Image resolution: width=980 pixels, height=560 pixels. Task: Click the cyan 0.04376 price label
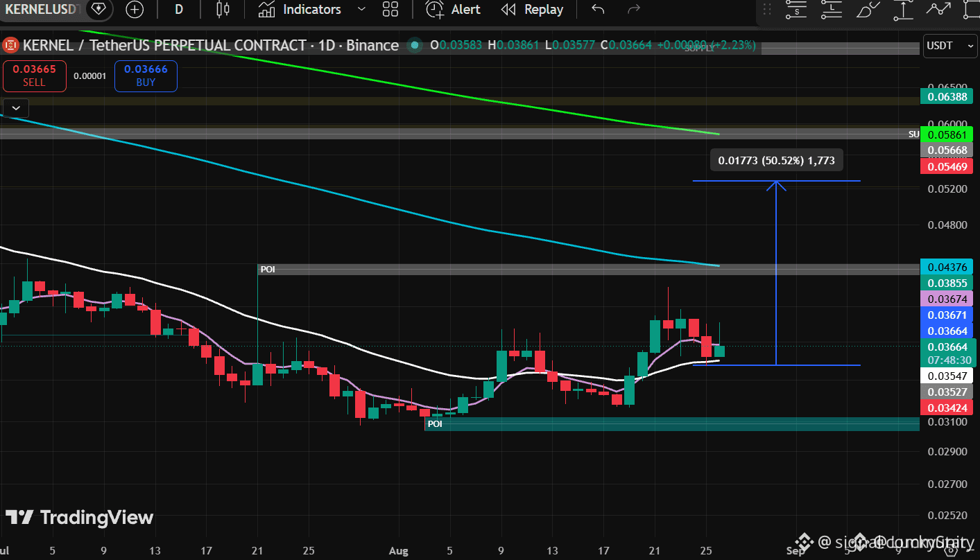click(947, 267)
